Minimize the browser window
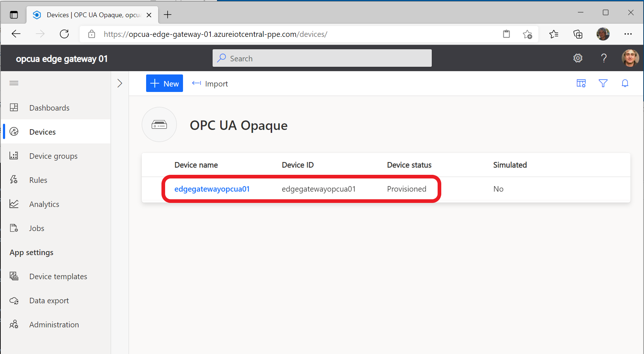Screen dimensions: 644x354 coord(580,12)
